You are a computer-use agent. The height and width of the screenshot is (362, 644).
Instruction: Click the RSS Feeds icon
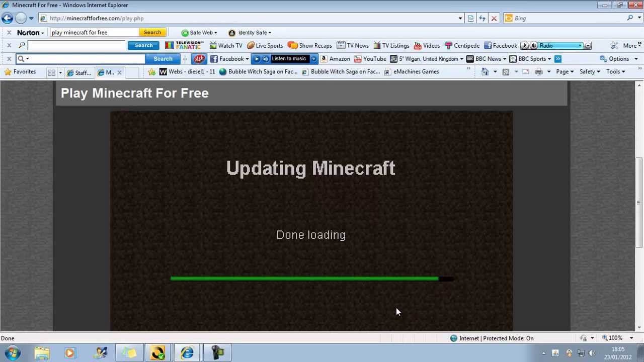[506, 72]
